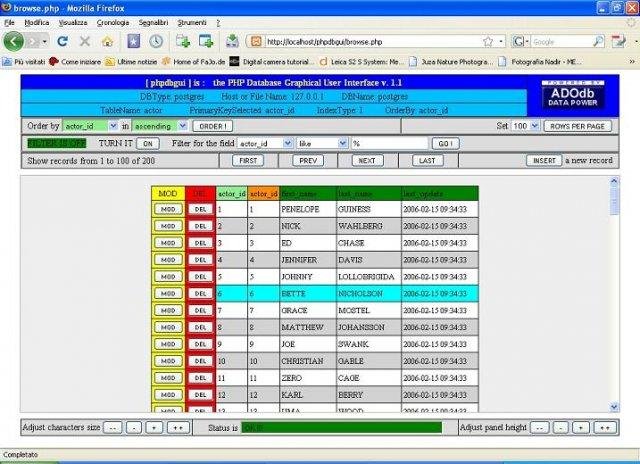The height and width of the screenshot is (464, 640).
Task: Click the GO ! filter button
Action: tap(445, 143)
